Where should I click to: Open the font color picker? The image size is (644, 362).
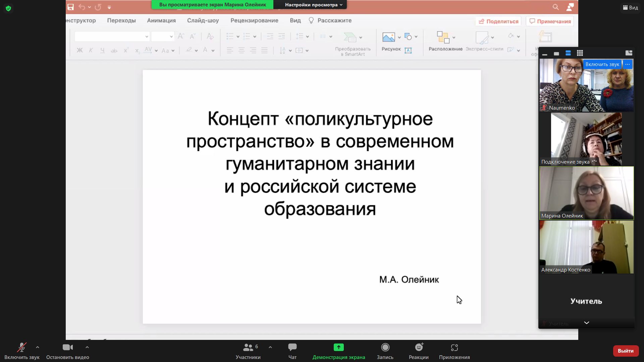(213, 51)
